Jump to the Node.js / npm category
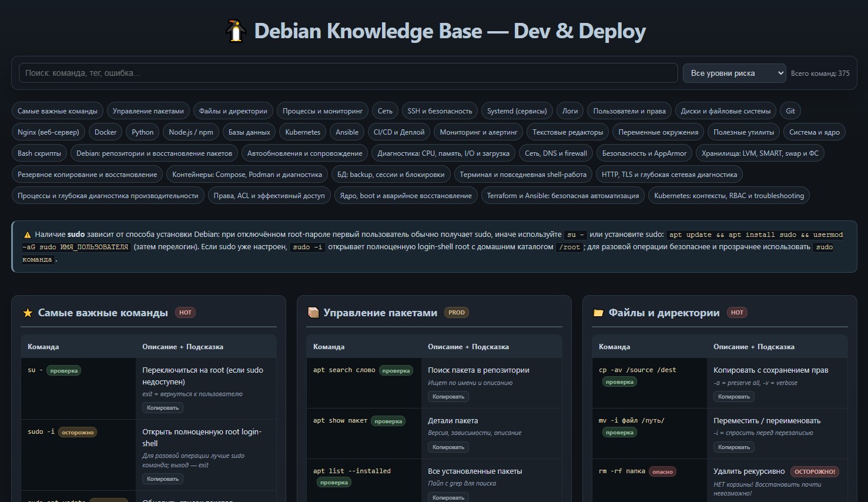The height and width of the screenshot is (502, 868). tap(191, 132)
